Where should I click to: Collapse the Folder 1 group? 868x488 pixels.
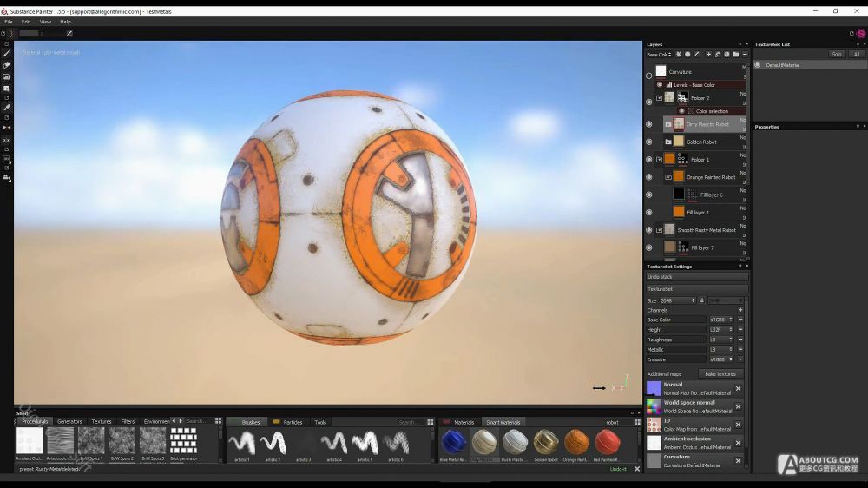tap(660, 160)
